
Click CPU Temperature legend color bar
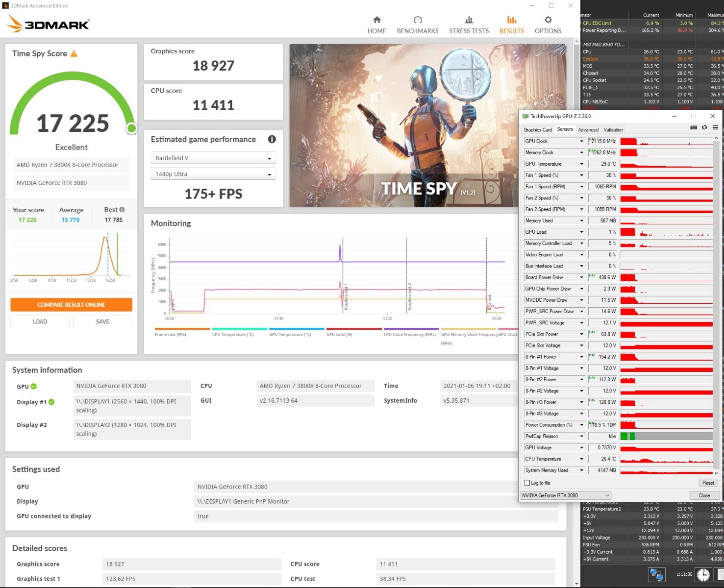pyautogui.click(x=240, y=329)
